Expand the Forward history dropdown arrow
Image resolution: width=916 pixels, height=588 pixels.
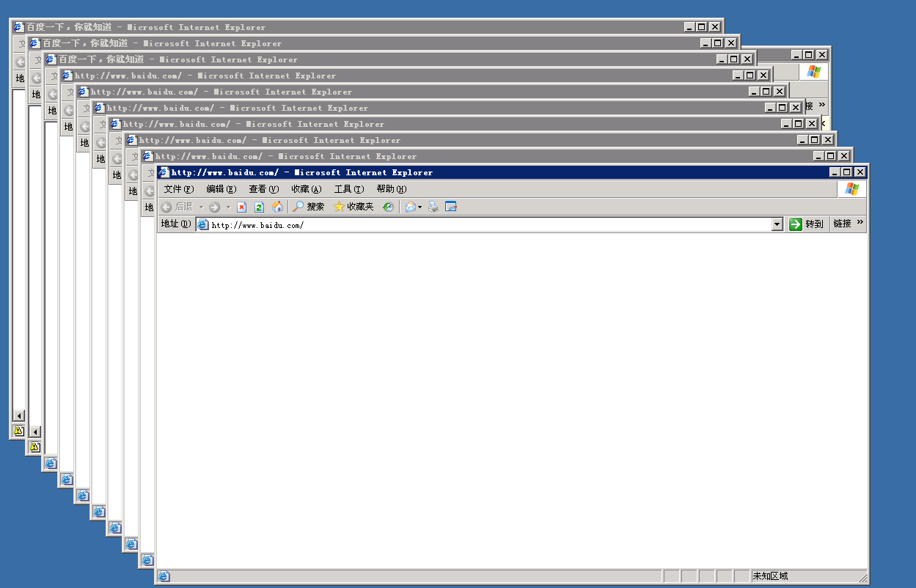[228, 207]
